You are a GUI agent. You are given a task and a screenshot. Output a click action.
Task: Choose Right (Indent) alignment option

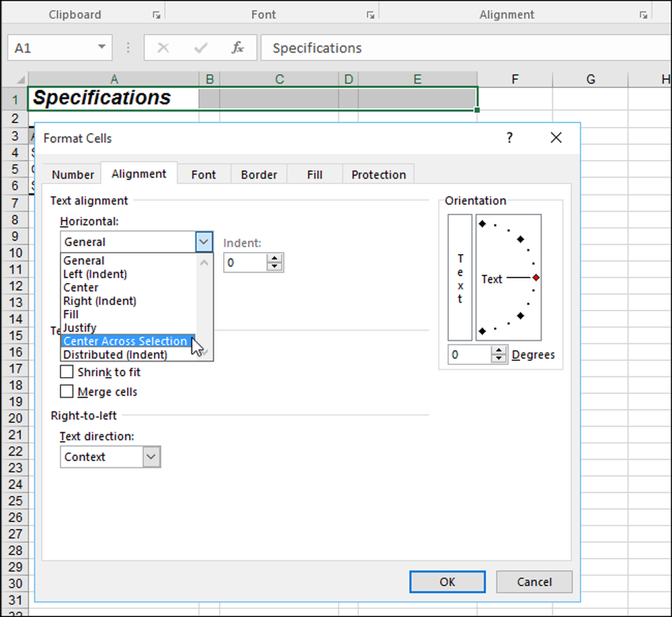tap(128, 301)
